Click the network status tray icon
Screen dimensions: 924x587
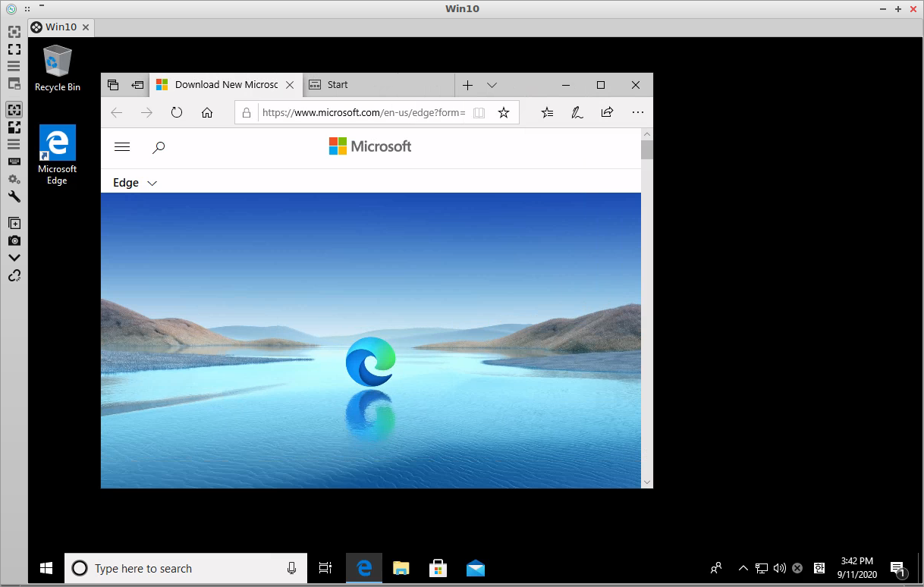(762, 568)
